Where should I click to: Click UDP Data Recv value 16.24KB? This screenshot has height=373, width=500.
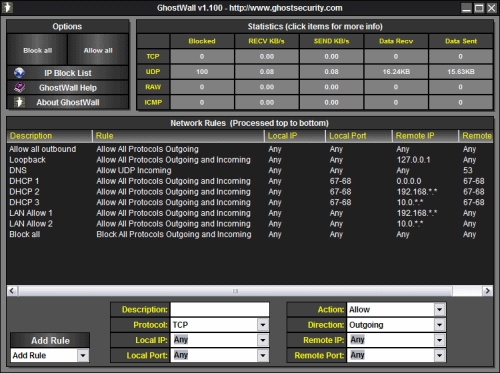point(396,72)
